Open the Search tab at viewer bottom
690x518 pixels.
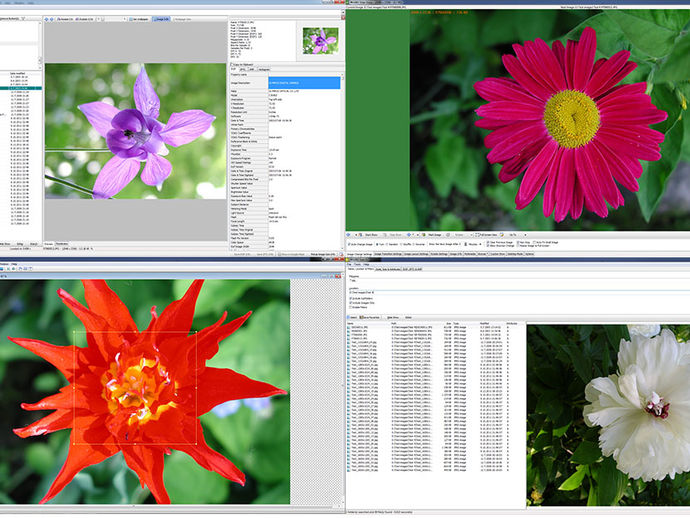coord(33,244)
